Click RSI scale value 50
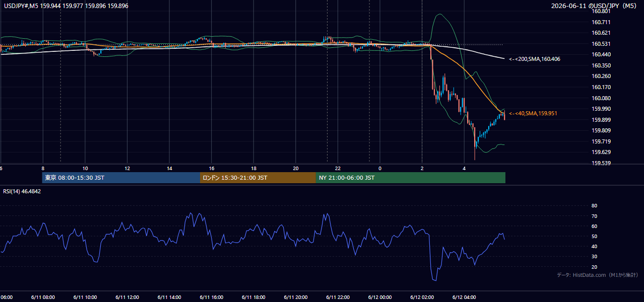This screenshot has height=302, width=644. click(x=594, y=237)
